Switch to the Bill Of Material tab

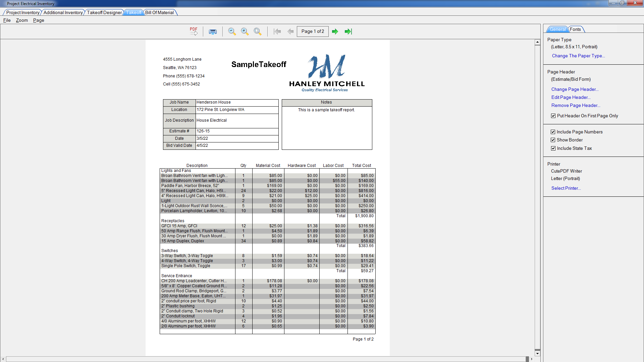point(160,12)
